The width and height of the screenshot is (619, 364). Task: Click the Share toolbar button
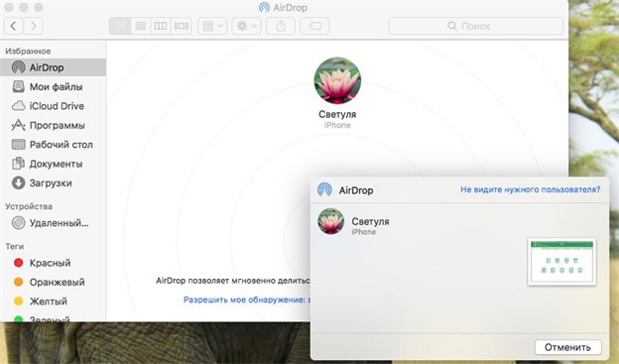click(281, 26)
